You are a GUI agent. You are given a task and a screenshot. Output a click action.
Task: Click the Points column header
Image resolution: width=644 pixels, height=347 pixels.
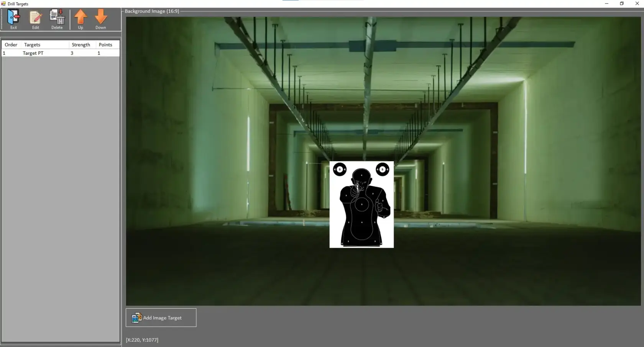[x=105, y=44]
